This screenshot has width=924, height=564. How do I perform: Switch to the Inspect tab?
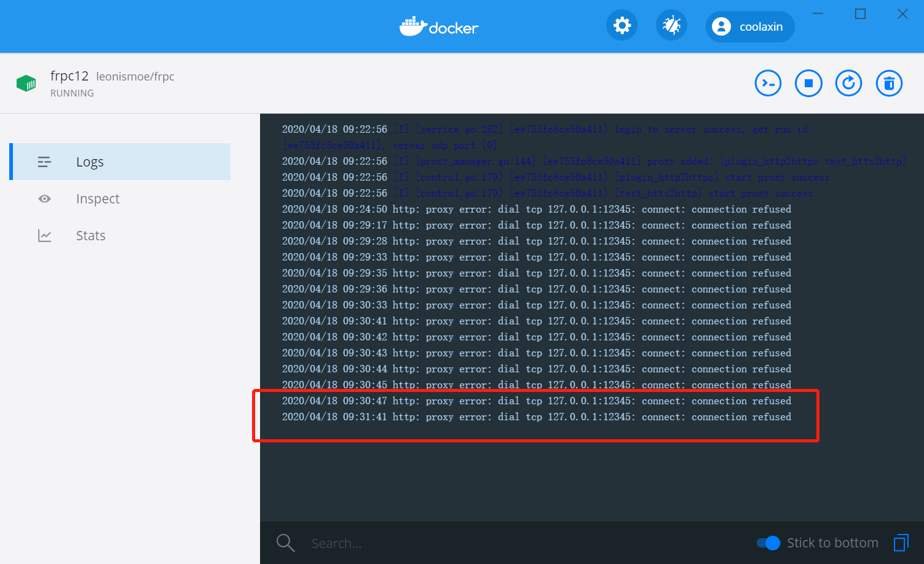tap(98, 198)
